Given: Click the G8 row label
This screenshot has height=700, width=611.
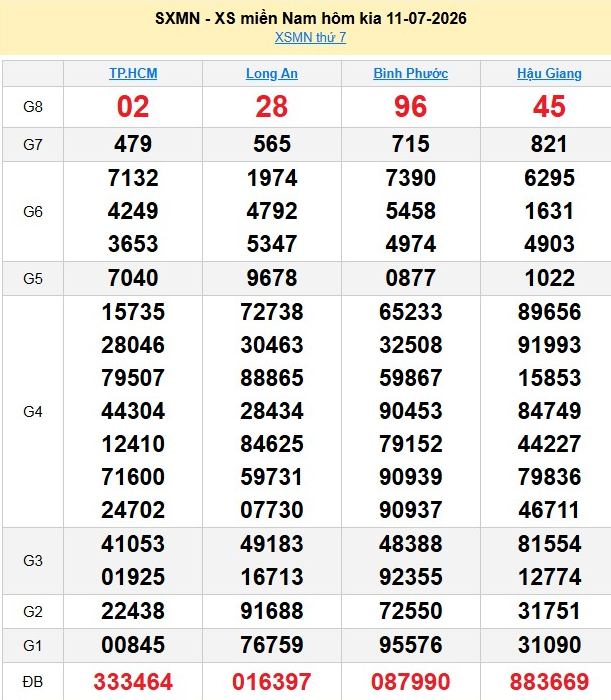Looking at the screenshot, I should click(x=33, y=107).
